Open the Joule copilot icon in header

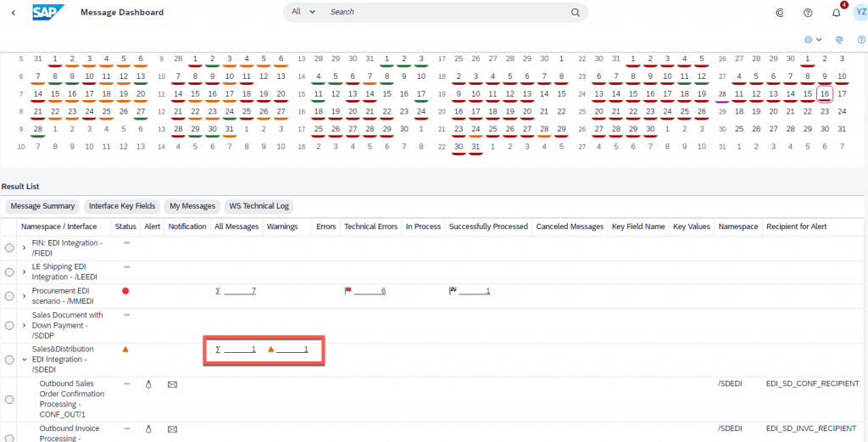tap(780, 13)
